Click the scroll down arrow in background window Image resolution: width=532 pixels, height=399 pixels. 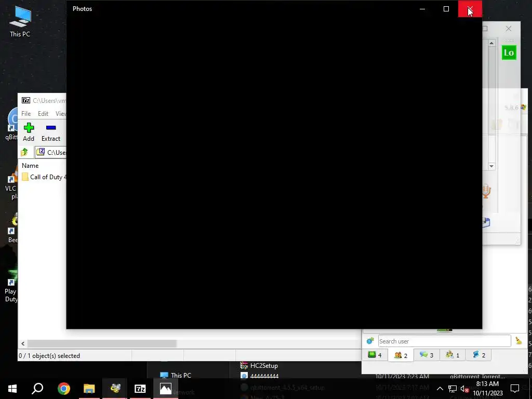coord(491,166)
